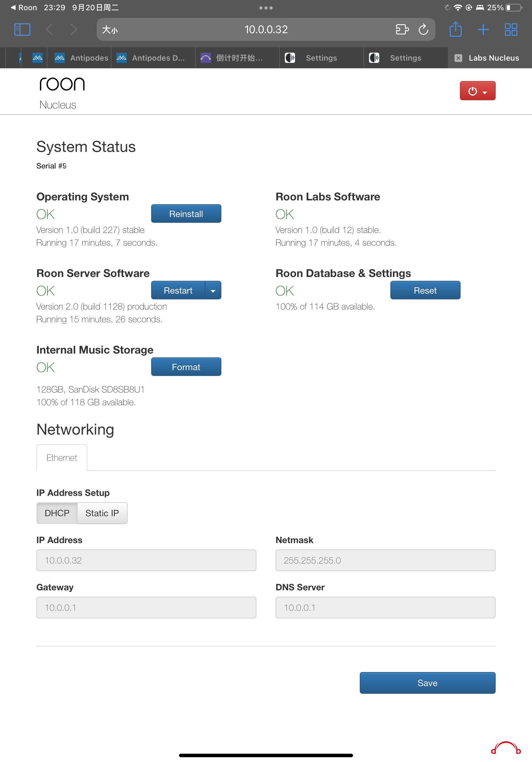Expand the Restart button dropdown arrow
Viewport: 532px width, 762px height.
click(213, 290)
